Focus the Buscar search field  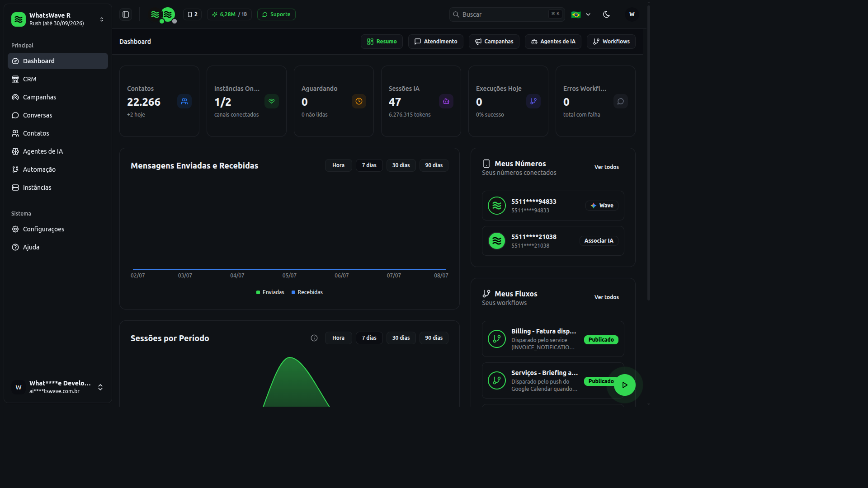coord(507,14)
